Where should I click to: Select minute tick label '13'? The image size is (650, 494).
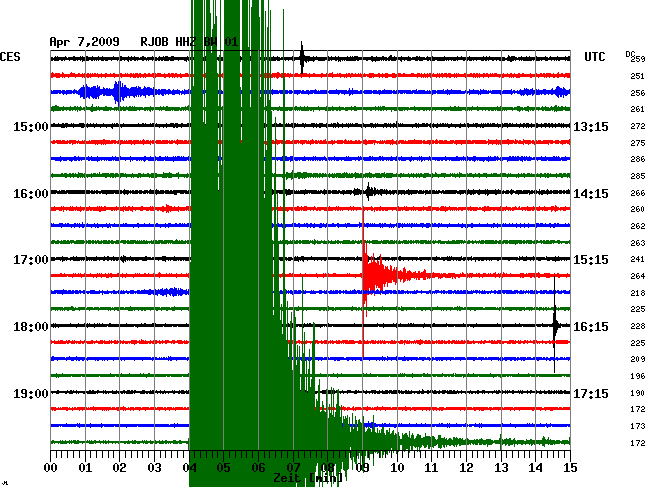point(501,467)
